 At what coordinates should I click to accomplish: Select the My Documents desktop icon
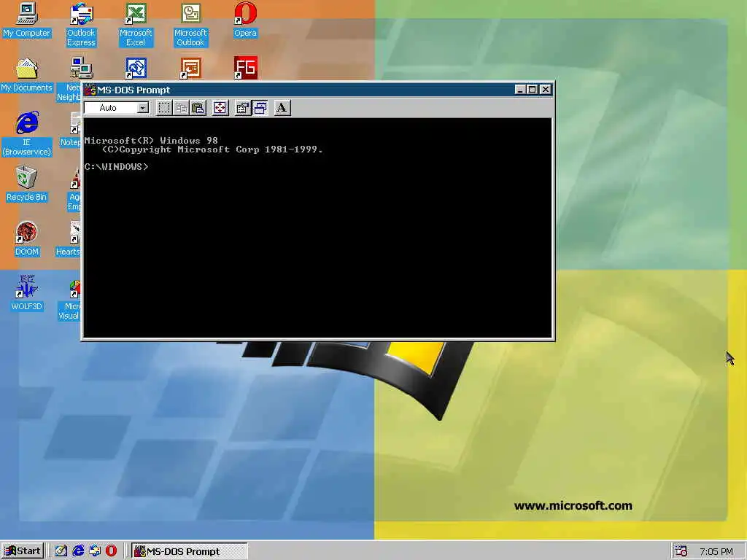26,75
